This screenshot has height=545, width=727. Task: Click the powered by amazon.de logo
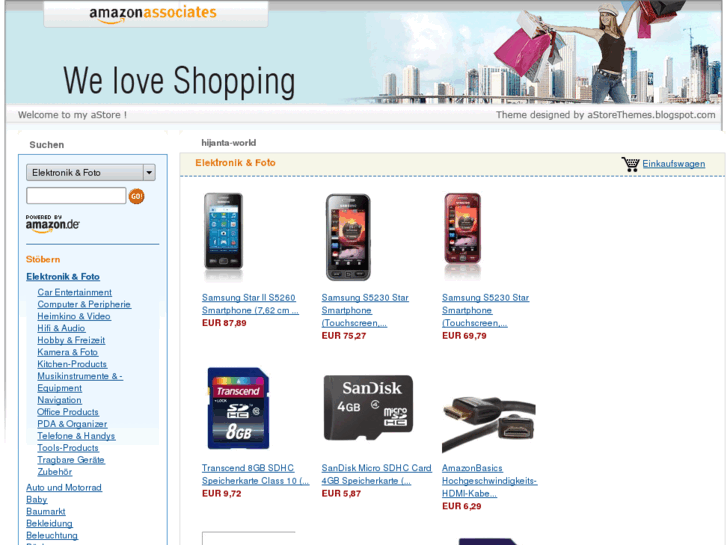[x=52, y=224]
